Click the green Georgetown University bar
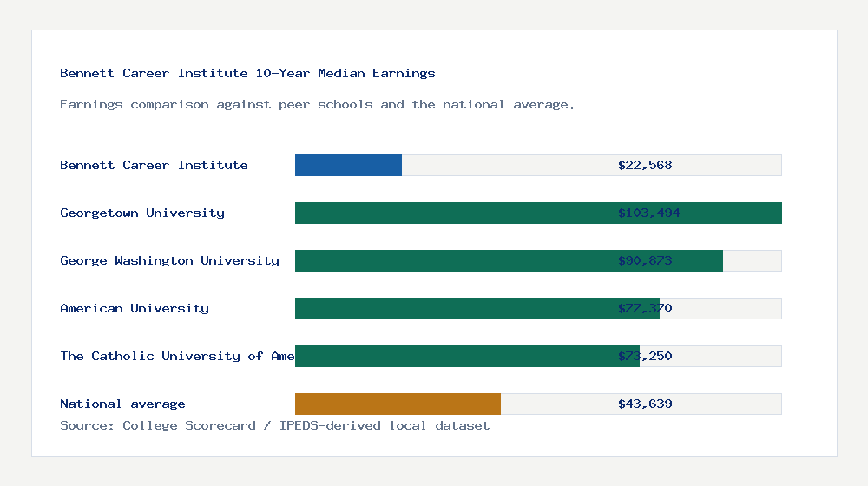868x486 pixels. coord(538,213)
